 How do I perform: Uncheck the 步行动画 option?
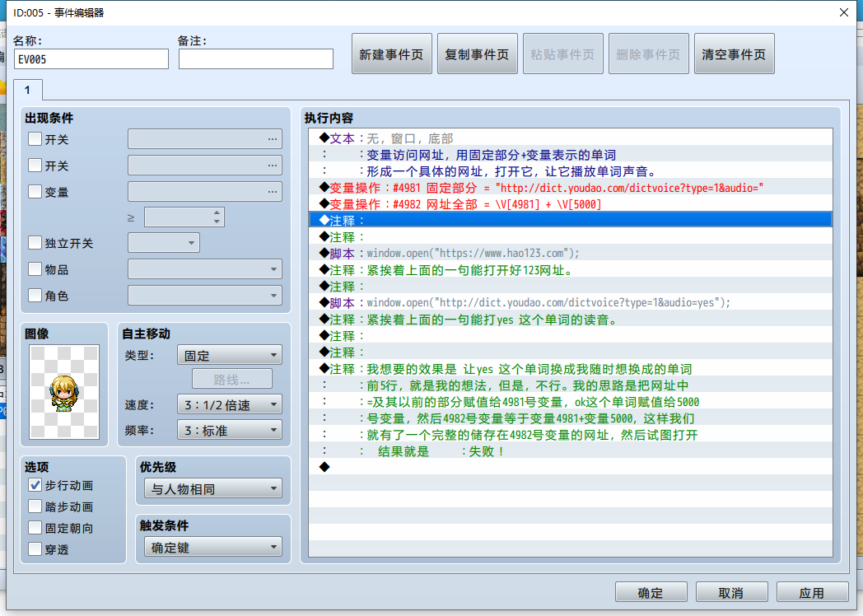click(x=35, y=485)
